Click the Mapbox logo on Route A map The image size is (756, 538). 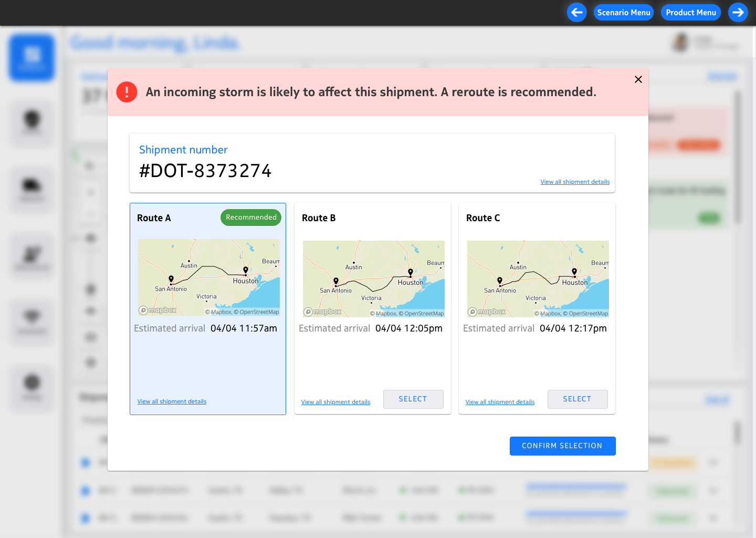[157, 311]
